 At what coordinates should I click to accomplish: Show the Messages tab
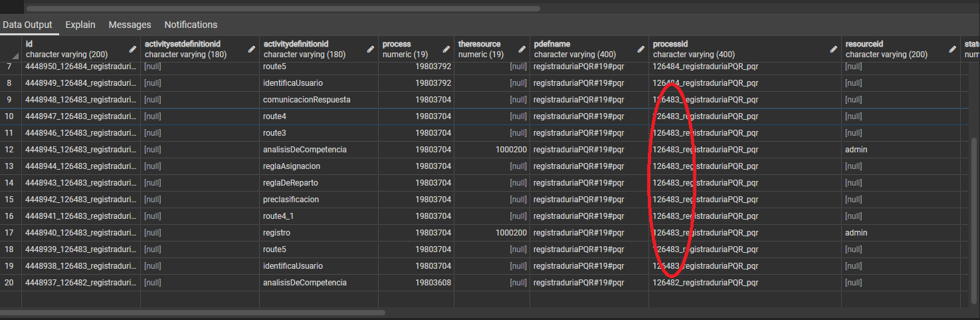(130, 25)
